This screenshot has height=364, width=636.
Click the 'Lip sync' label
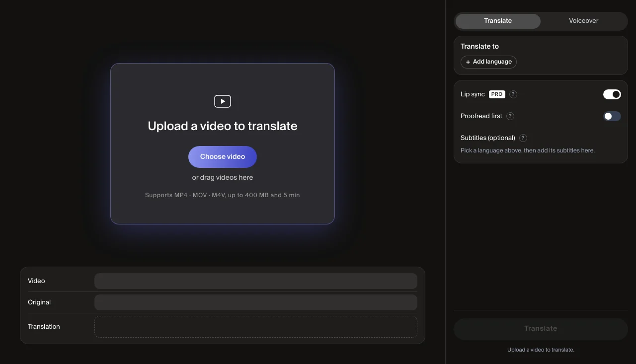pyautogui.click(x=473, y=94)
